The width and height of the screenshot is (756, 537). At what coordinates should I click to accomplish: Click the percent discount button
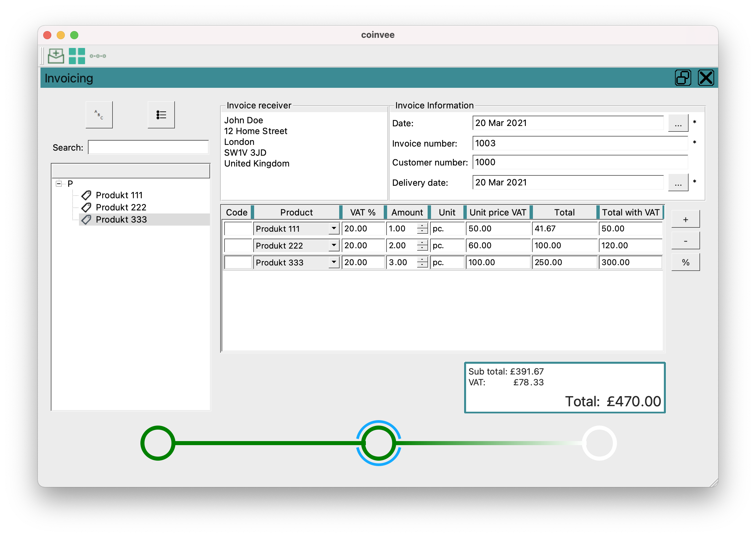click(685, 262)
